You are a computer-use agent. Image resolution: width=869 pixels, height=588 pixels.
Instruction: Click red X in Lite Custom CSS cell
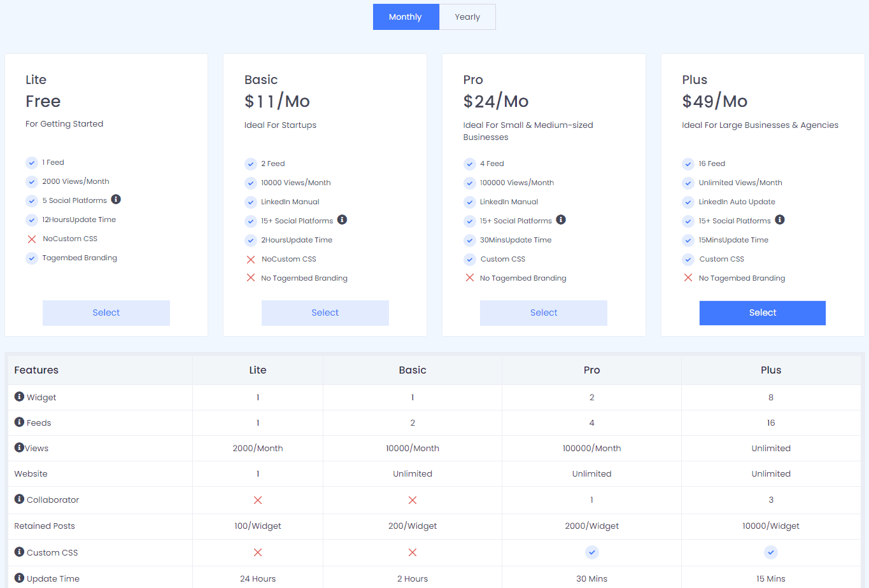(258, 552)
